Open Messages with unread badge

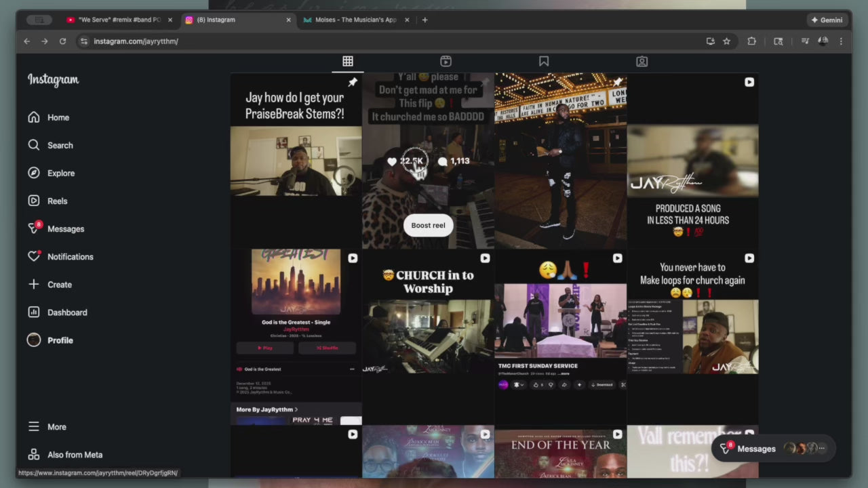(65, 228)
